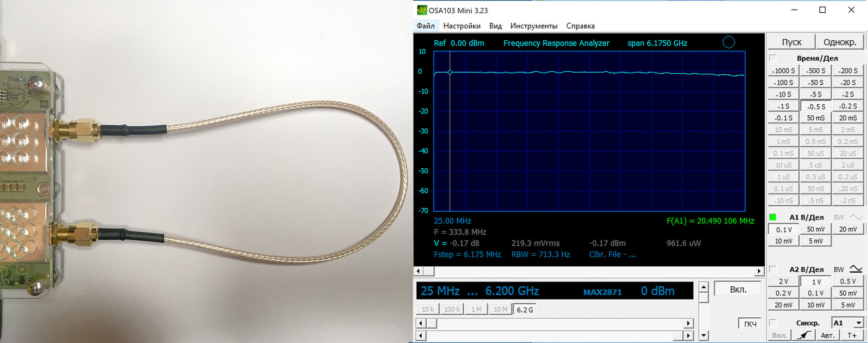Click the Однокр. single-shot button
The image size is (868, 343).
pos(840,42)
